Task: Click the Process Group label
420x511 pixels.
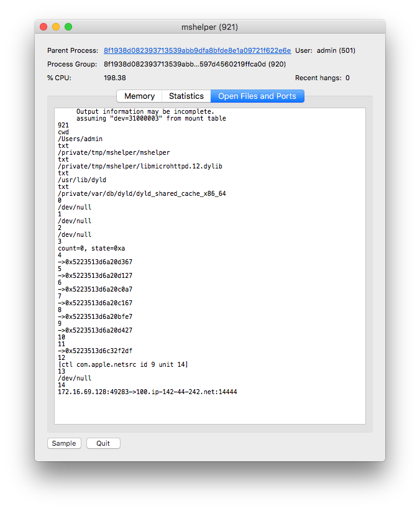Action: [x=72, y=64]
